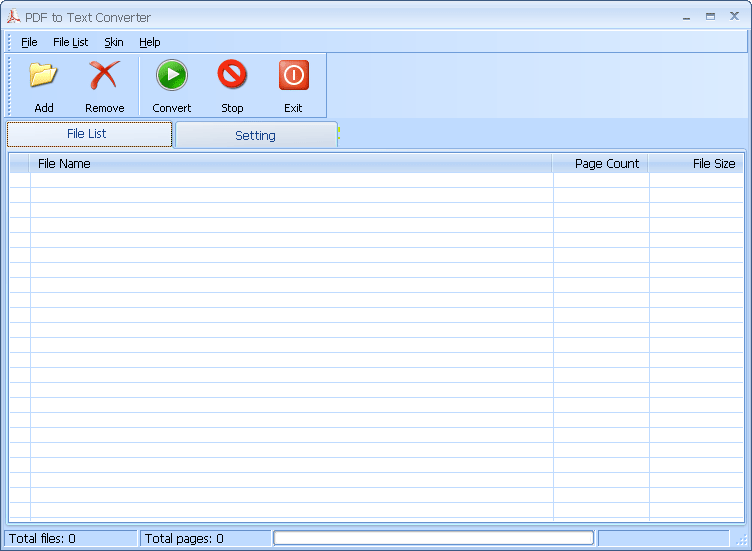Click the red Stop icon
The height and width of the screenshot is (551, 752).
[x=232, y=75]
